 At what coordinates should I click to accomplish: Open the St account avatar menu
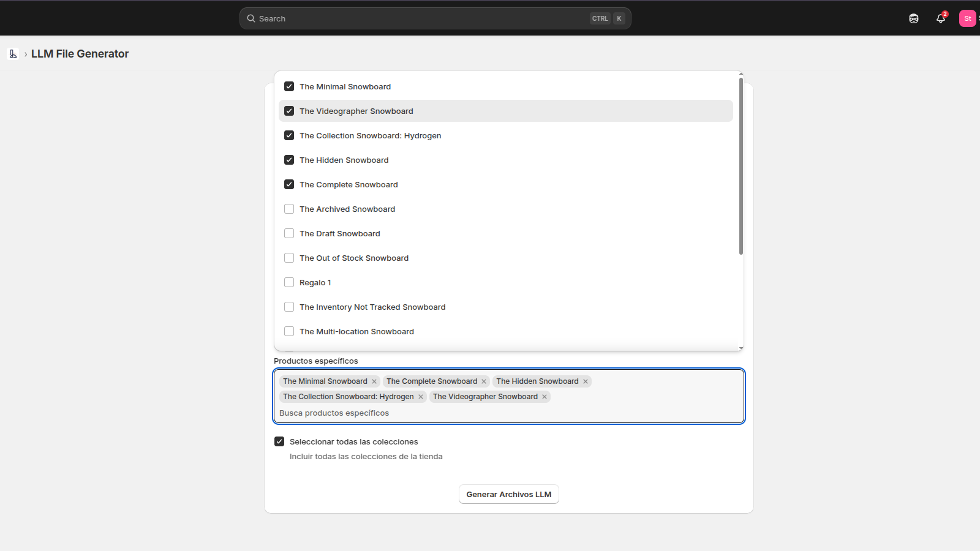pos(967,18)
